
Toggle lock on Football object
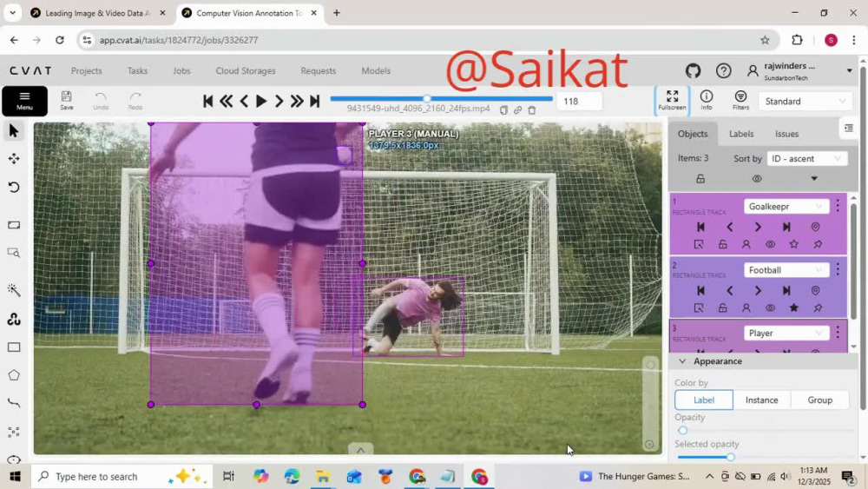pyautogui.click(x=722, y=308)
